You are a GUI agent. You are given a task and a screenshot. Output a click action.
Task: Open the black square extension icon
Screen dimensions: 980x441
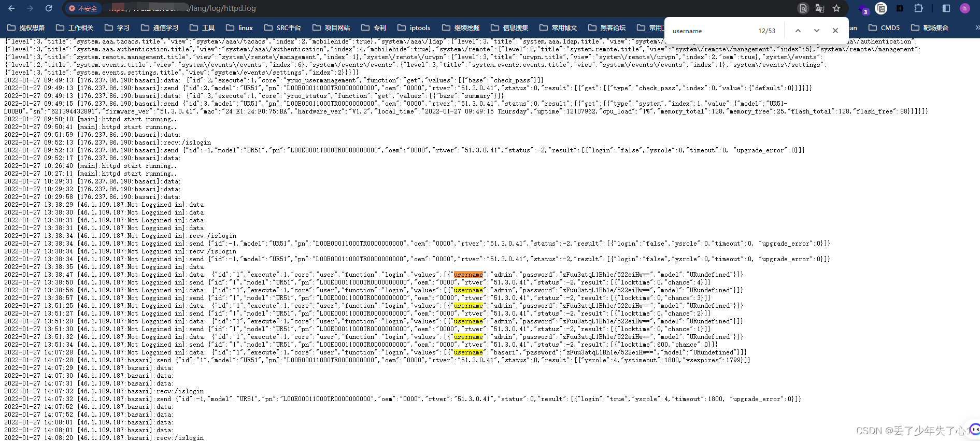900,8
